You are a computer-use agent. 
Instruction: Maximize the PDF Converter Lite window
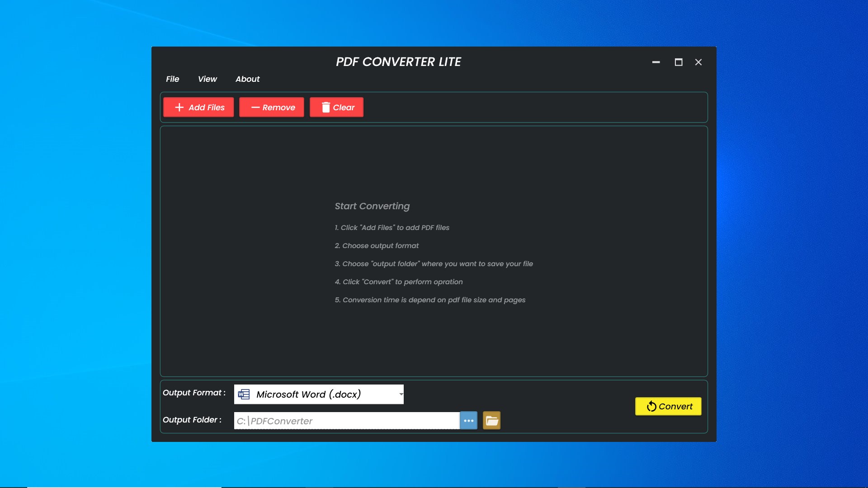[679, 62]
